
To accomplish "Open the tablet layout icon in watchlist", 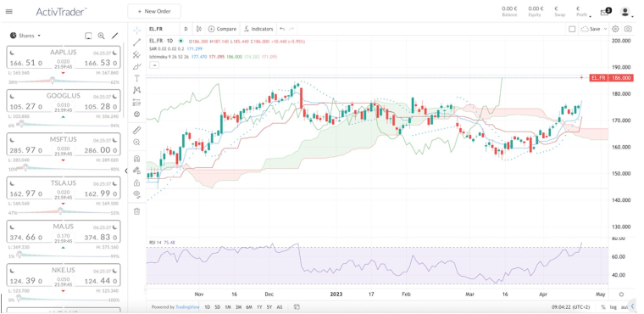I will pos(88,36).
